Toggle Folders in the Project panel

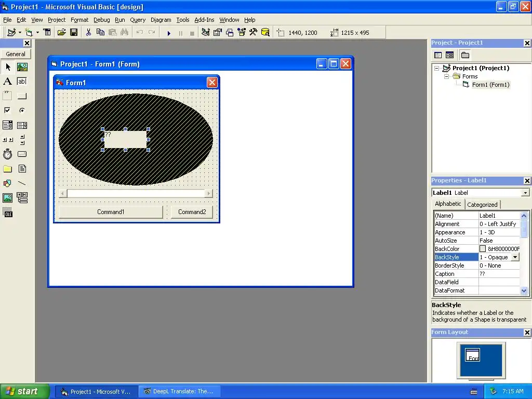point(465,55)
